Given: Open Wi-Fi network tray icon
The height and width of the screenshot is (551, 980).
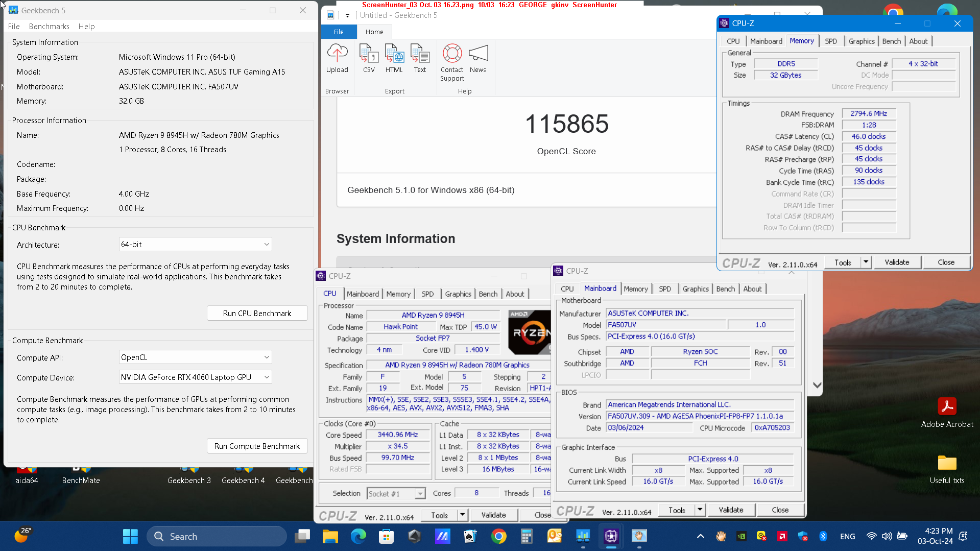Looking at the screenshot, I should [871, 536].
